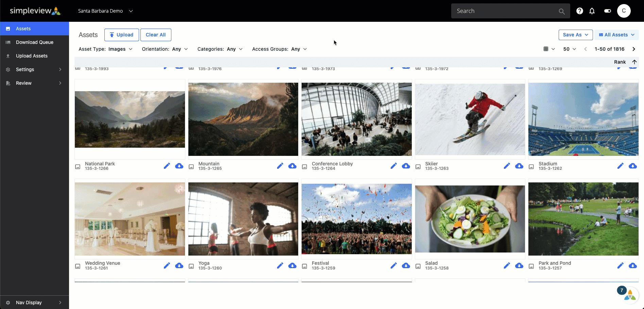644x309 pixels.
Task: Click the search magnifier icon
Action: (x=562, y=11)
